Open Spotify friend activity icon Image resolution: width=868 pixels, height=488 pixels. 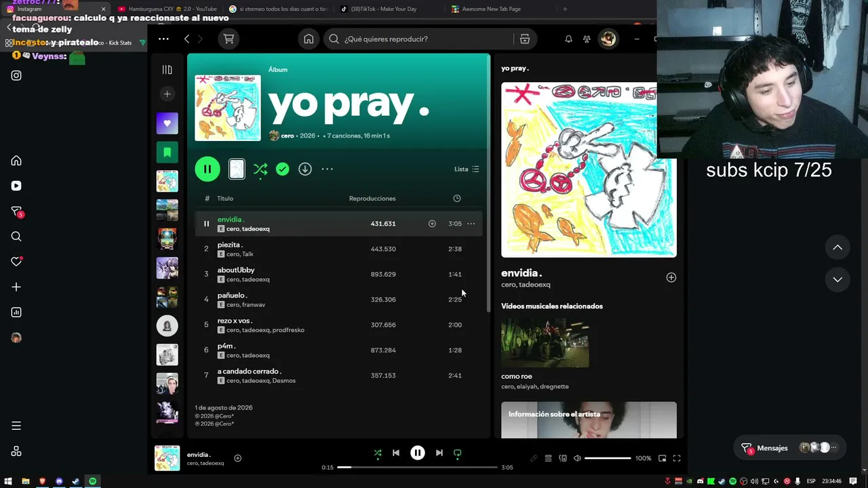587,39
